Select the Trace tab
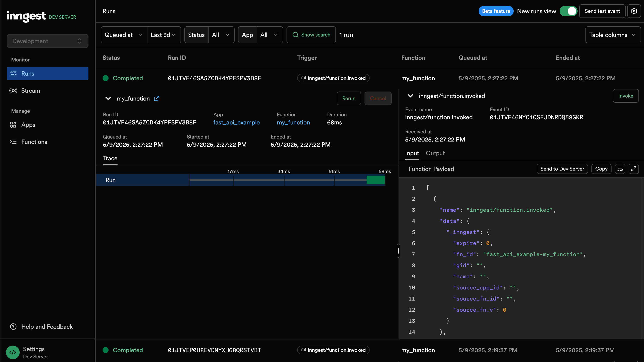This screenshot has width=644, height=362. pos(110,158)
